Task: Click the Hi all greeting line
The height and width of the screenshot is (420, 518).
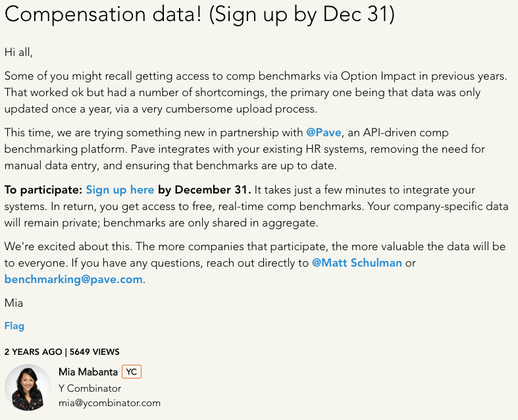Action: pos(18,52)
